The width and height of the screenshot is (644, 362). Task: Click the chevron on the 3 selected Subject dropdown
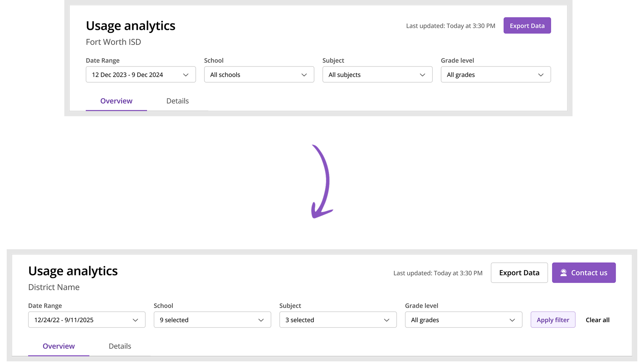386,320
